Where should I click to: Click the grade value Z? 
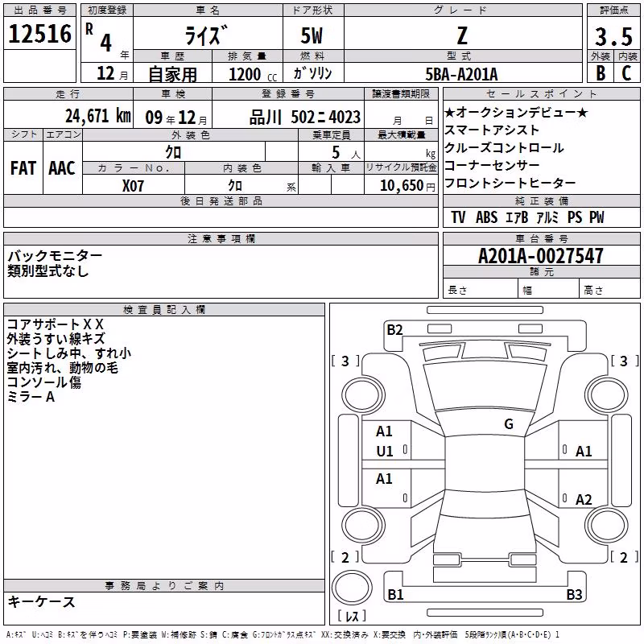click(462, 36)
